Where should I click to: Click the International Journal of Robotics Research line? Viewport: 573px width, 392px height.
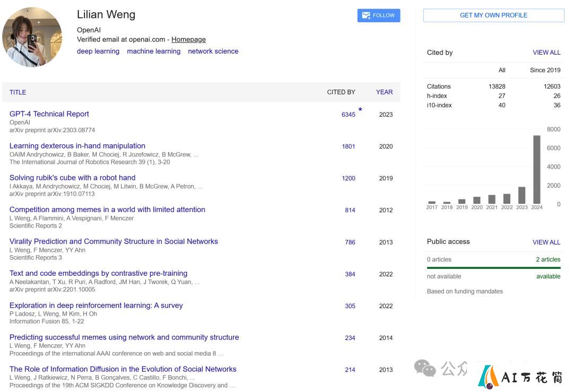coord(90,162)
